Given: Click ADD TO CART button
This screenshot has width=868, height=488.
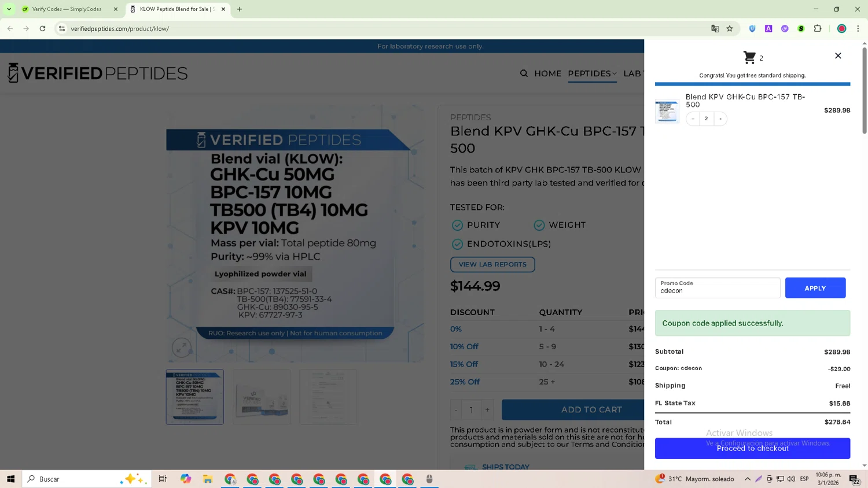Looking at the screenshot, I should tap(573, 409).
